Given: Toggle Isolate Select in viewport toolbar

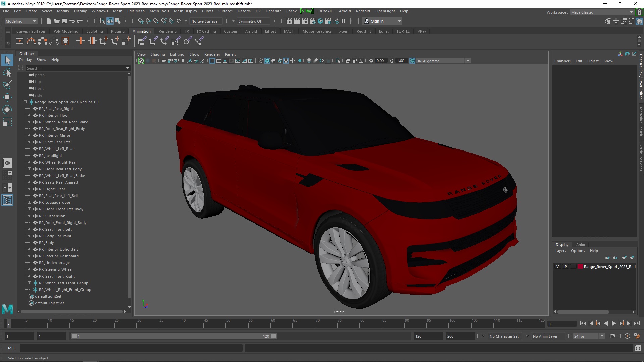Looking at the screenshot, I should (338, 61).
